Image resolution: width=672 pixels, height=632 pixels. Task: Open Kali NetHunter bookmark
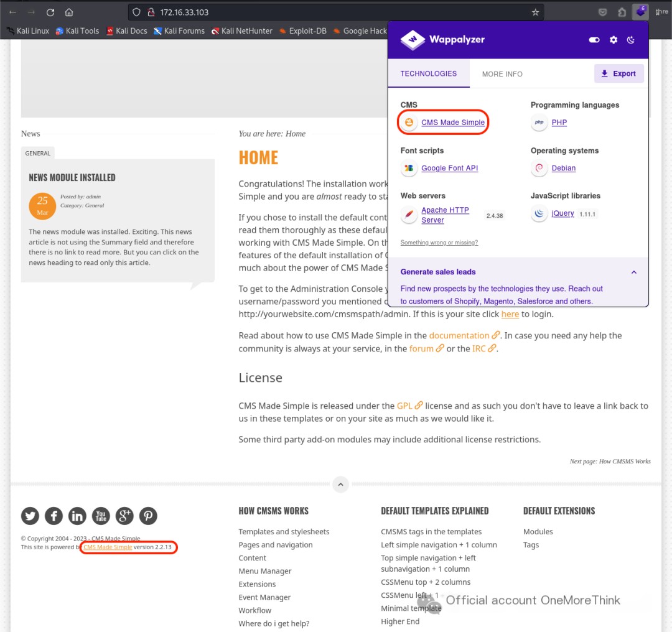click(x=241, y=31)
